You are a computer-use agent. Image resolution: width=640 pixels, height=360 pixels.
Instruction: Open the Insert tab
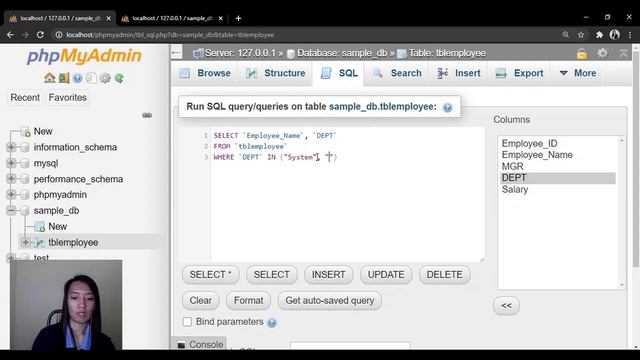(459, 73)
